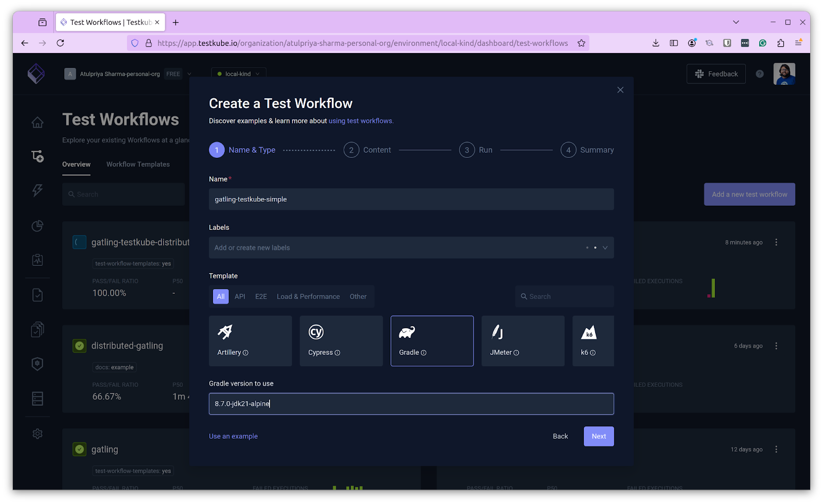Click the Cypress info icon
This screenshot has width=823, height=504.
[337, 353]
